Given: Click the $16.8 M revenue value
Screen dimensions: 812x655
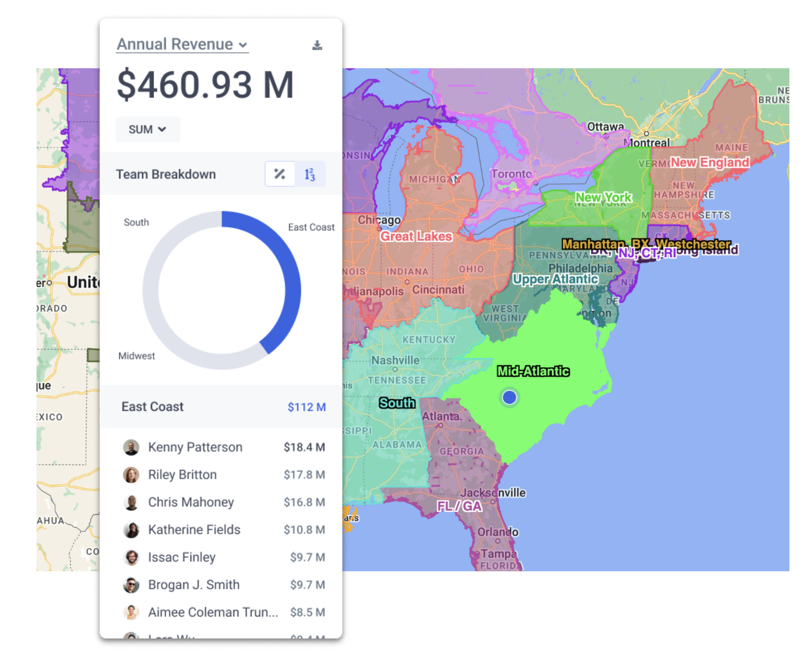Looking at the screenshot, I should [x=304, y=502].
